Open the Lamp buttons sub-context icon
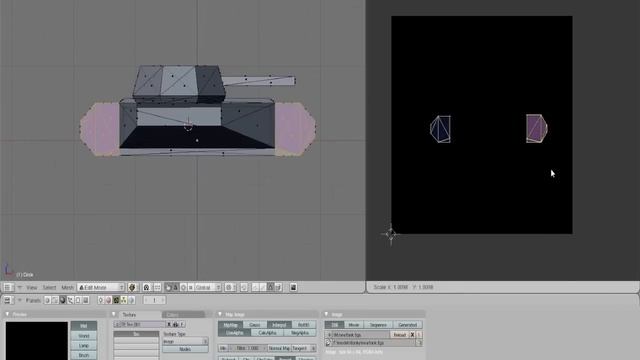This screenshot has width=640, height=360. tap(101, 300)
